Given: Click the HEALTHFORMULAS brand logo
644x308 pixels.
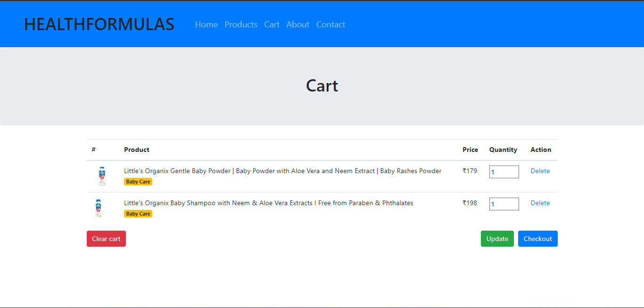Looking at the screenshot, I should click(x=99, y=24).
